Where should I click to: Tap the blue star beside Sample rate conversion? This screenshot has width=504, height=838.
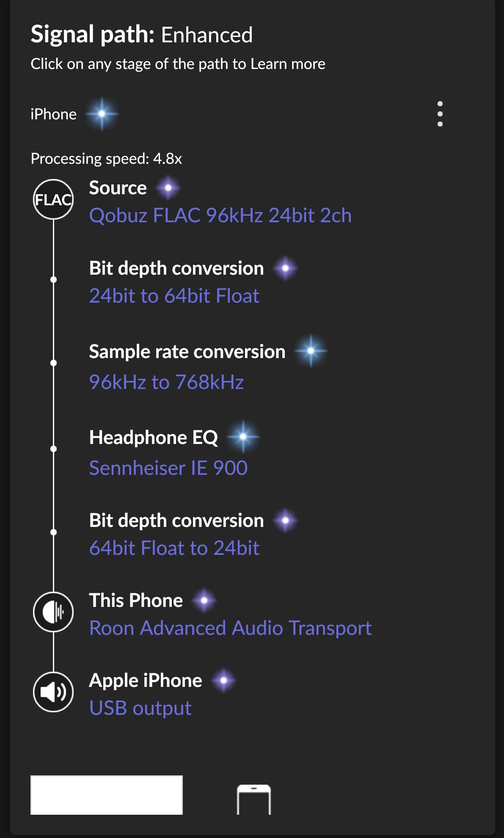coord(311,351)
